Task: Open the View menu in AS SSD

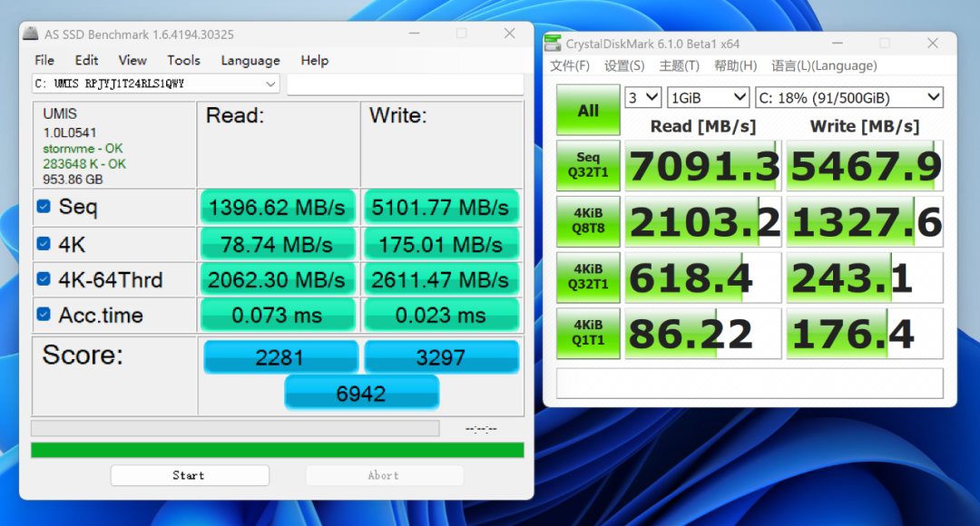Action: pyautogui.click(x=132, y=61)
